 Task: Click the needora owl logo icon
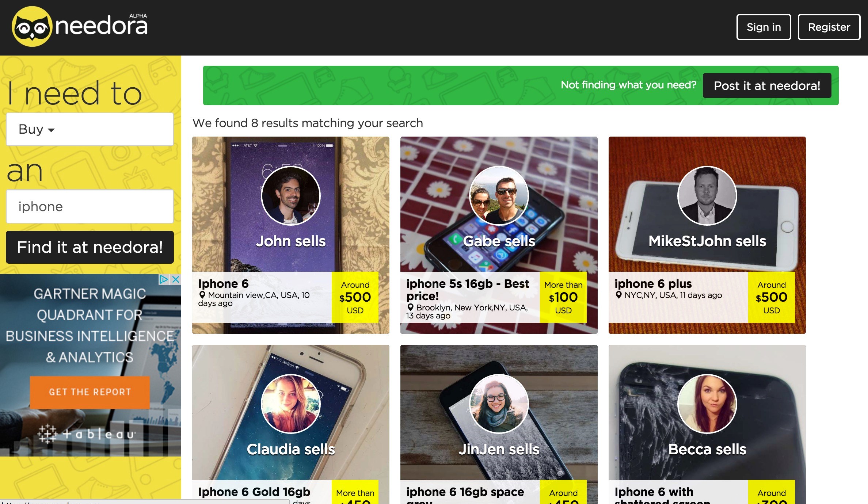click(32, 26)
